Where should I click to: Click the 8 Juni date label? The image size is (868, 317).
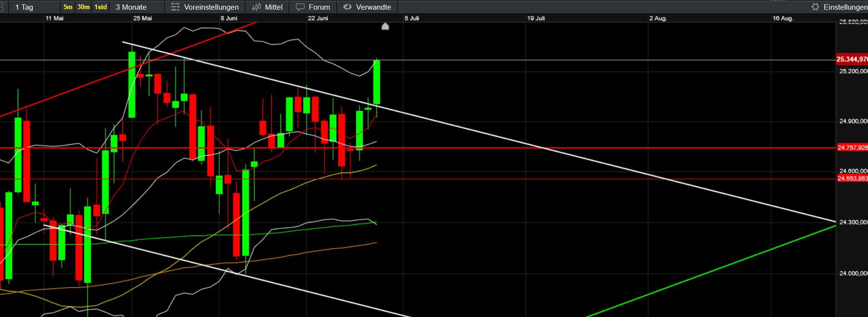click(x=229, y=18)
